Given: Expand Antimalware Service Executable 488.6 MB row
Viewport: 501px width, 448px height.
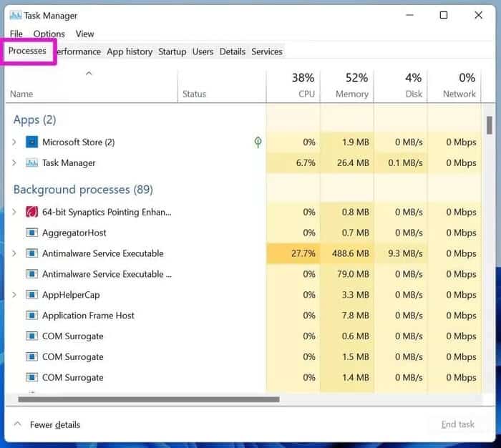Looking at the screenshot, I should (14, 253).
